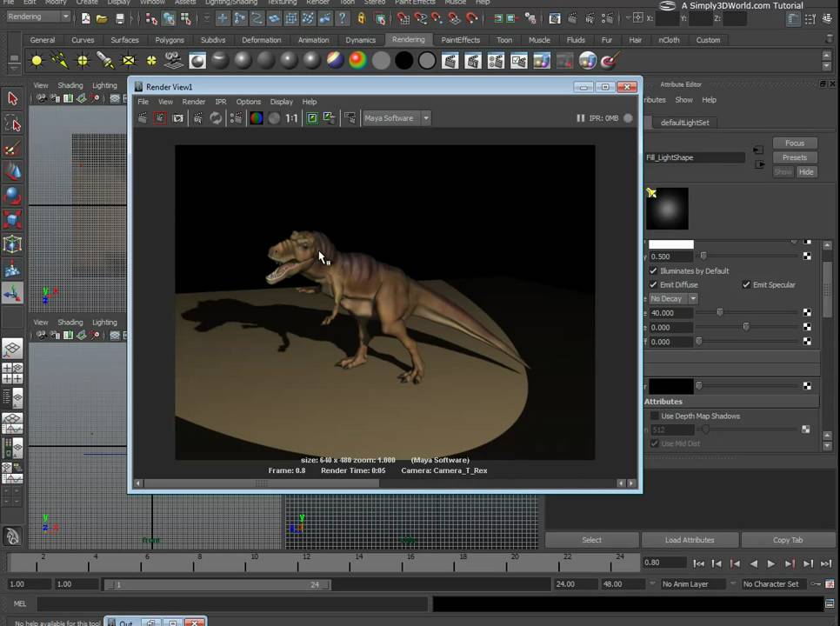
Task: Redo previous render in Render View
Action: (x=143, y=118)
